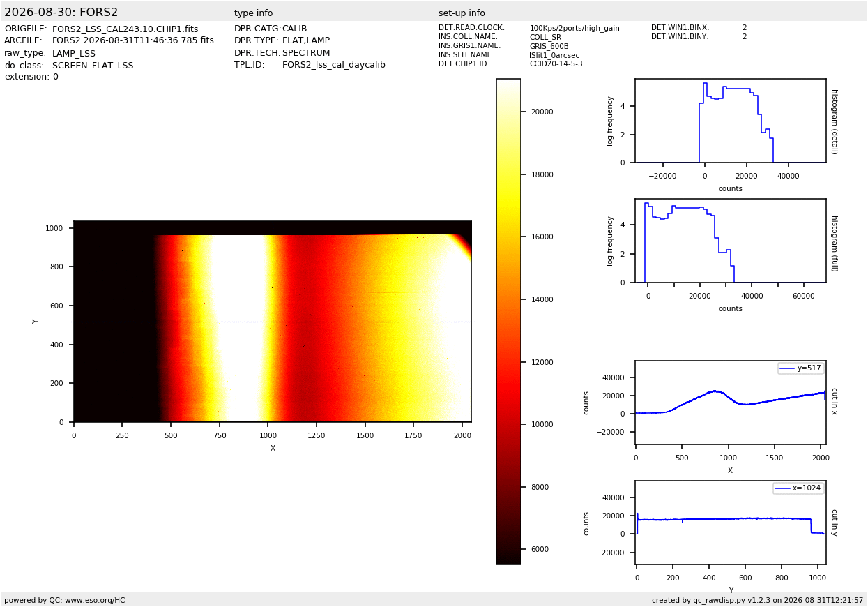Viewport: 868px width, 607px height.
Task: Click the FORS2 flat lamp detector image
Action: pos(273,322)
